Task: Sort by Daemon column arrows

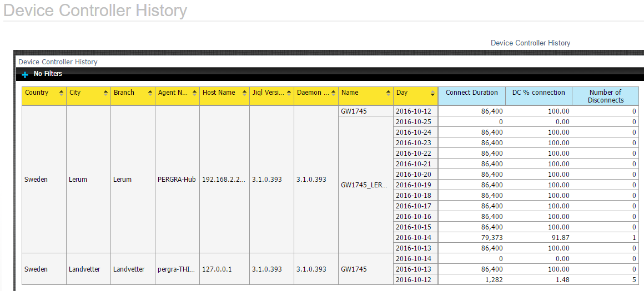Action: point(333,93)
